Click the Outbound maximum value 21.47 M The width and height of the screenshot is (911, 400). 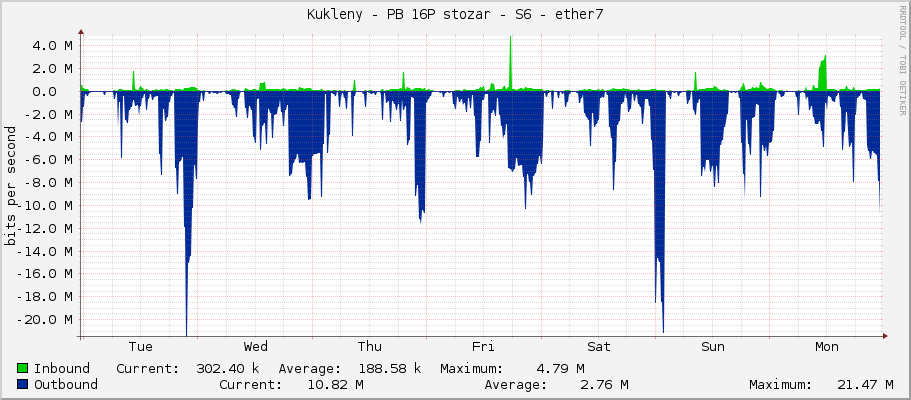click(866, 384)
